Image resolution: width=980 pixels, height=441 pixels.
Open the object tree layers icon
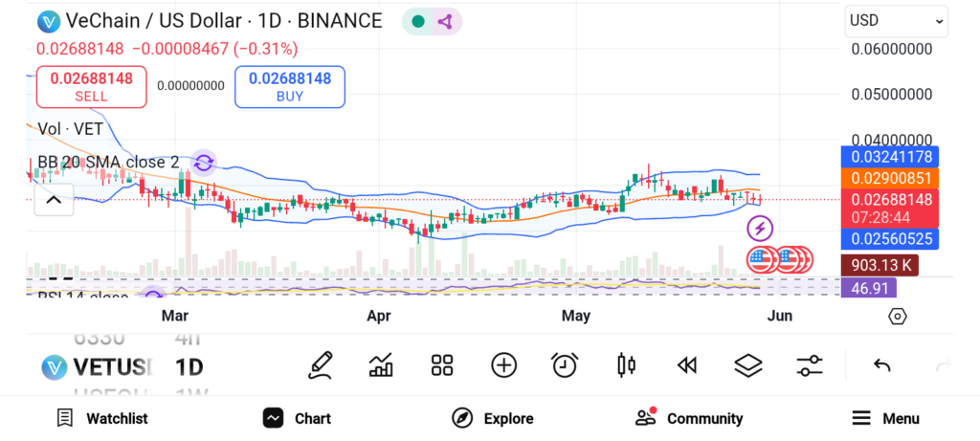(x=748, y=365)
